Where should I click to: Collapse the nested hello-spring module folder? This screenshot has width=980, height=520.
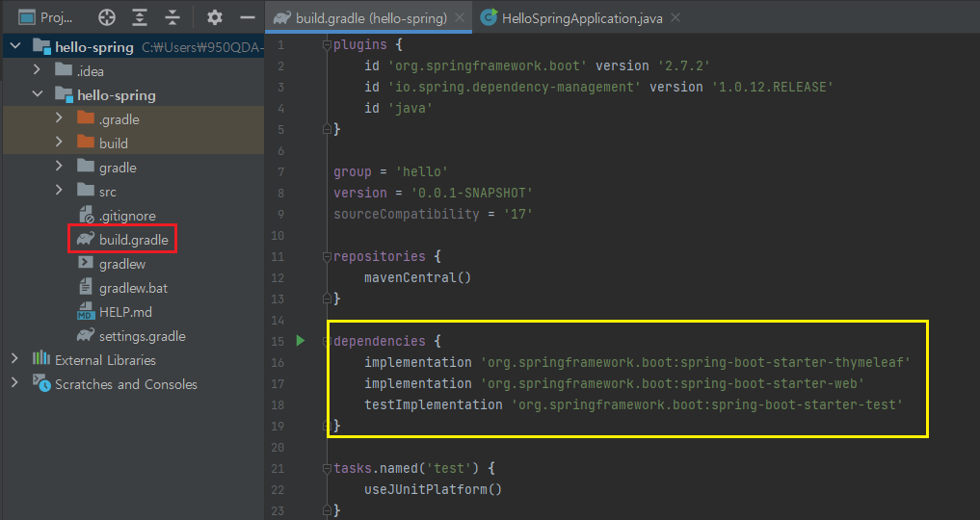point(38,94)
